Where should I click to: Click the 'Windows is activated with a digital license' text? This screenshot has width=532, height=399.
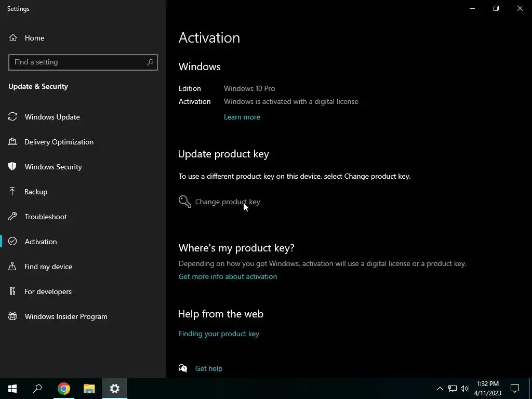291,101
